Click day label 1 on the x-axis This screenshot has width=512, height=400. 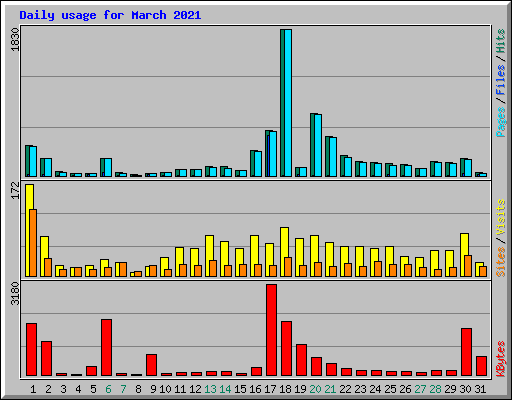(x=33, y=389)
